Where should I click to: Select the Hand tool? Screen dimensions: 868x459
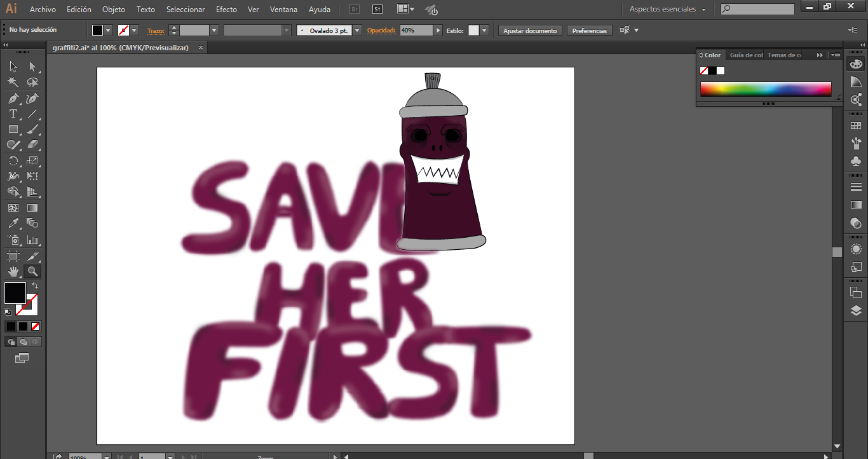point(13,272)
